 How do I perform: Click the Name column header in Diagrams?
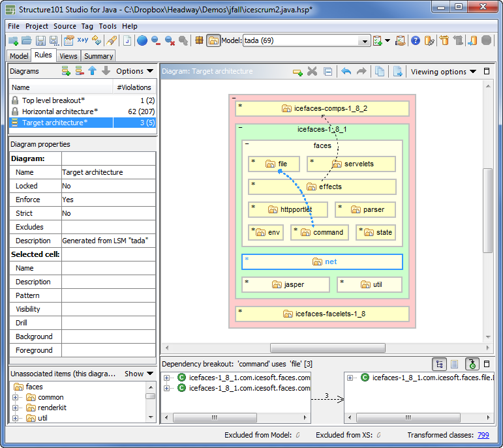[x=61, y=87]
